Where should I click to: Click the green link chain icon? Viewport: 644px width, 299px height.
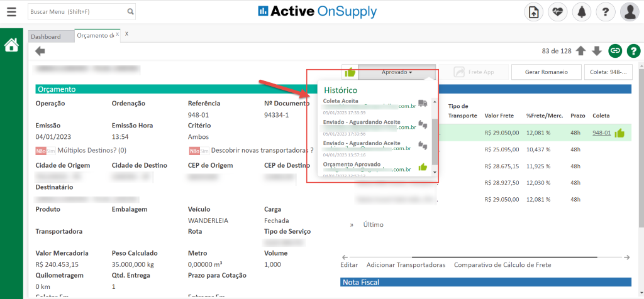coord(615,51)
